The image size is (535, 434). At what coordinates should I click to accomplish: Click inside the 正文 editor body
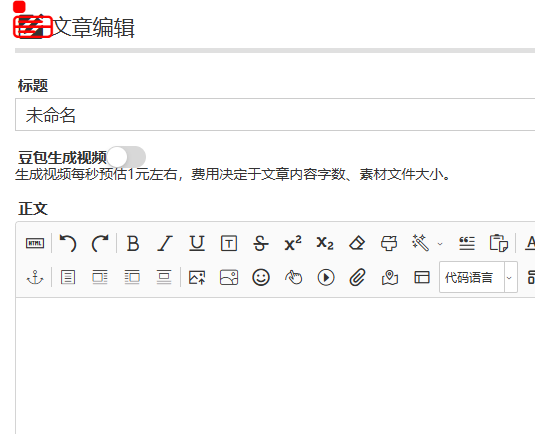pyautogui.click(x=275, y=366)
